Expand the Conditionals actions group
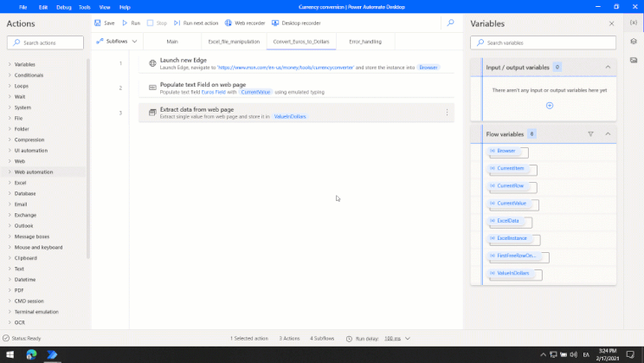This screenshot has width=644, height=363. [10, 75]
